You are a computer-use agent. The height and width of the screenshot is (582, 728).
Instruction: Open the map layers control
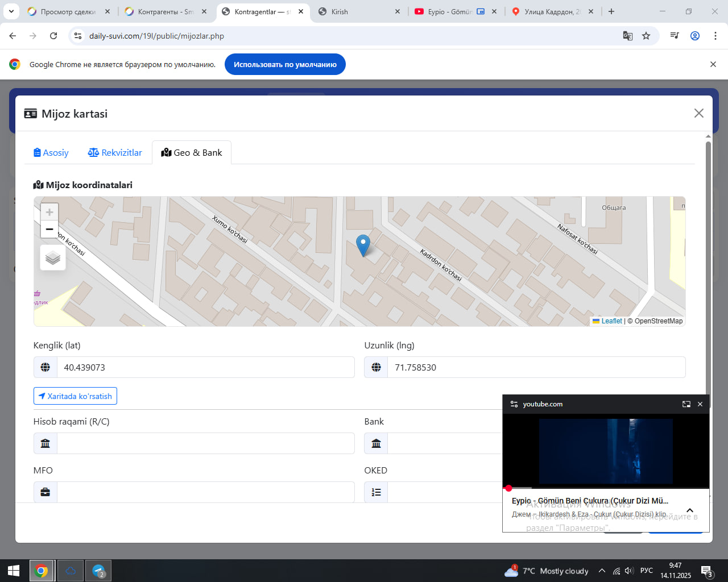(53, 257)
